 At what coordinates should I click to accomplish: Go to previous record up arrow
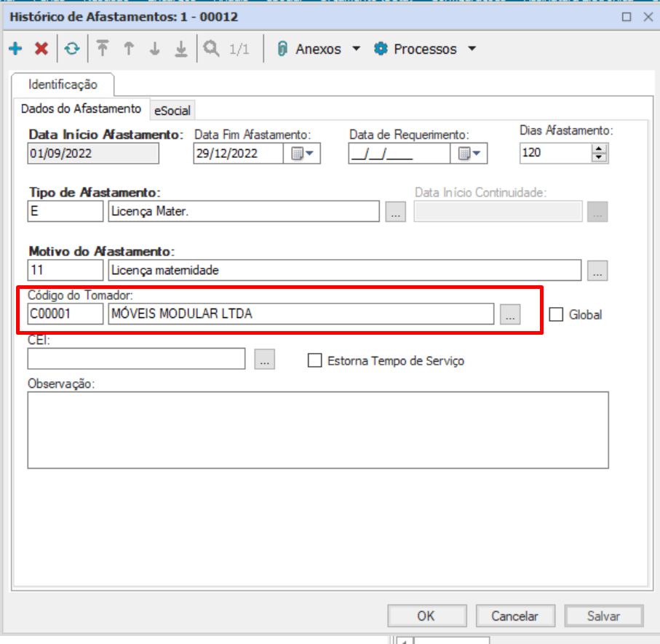coord(129,49)
